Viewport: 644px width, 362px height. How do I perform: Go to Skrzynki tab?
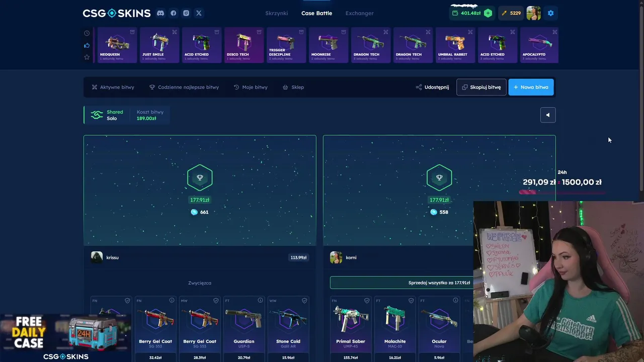[x=277, y=13]
